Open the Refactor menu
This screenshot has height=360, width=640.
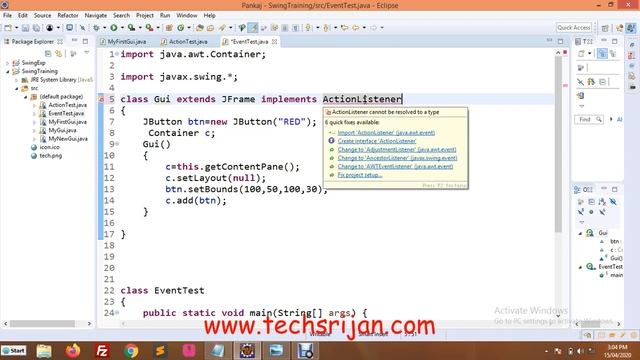pos(68,15)
